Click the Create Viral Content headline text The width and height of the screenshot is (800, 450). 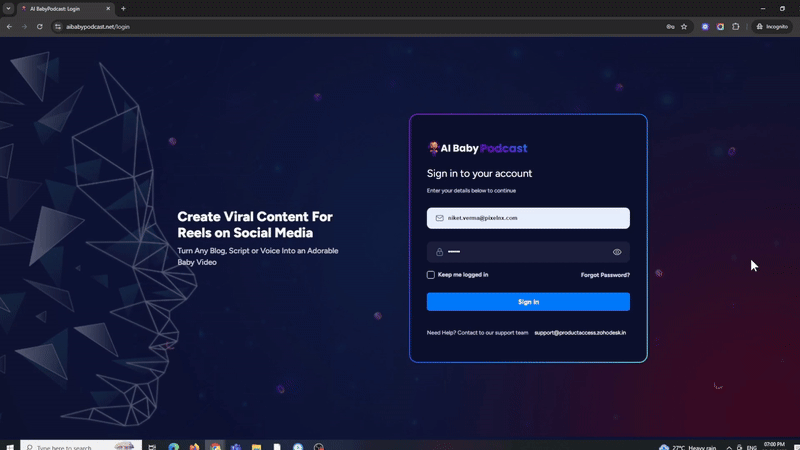[255, 224]
